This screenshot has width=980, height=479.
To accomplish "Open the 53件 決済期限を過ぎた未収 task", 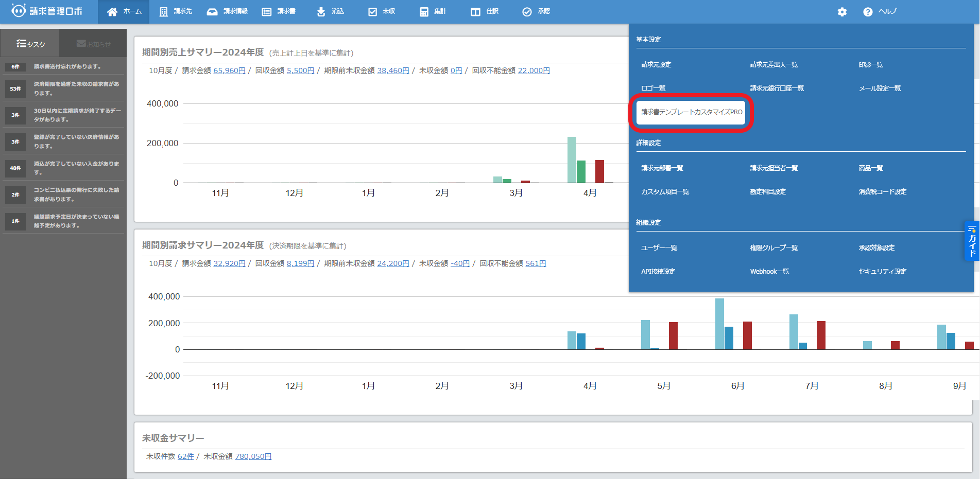I will click(x=63, y=88).
